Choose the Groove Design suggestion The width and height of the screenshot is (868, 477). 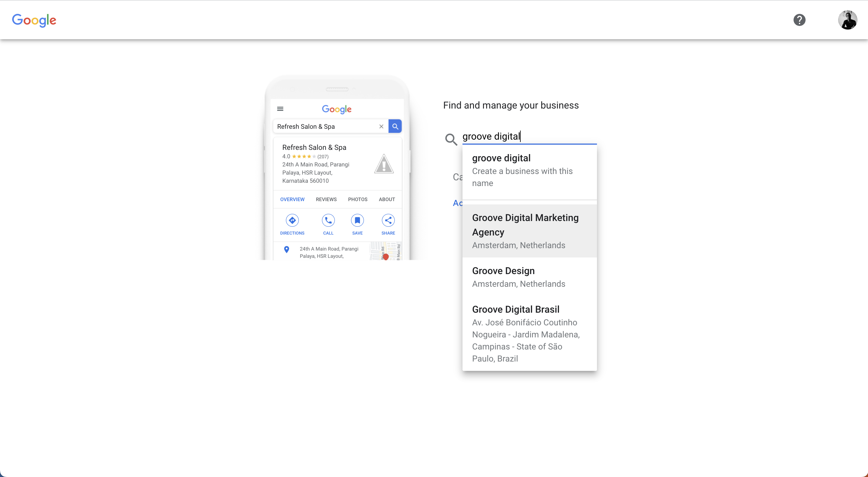click(529, 277)
